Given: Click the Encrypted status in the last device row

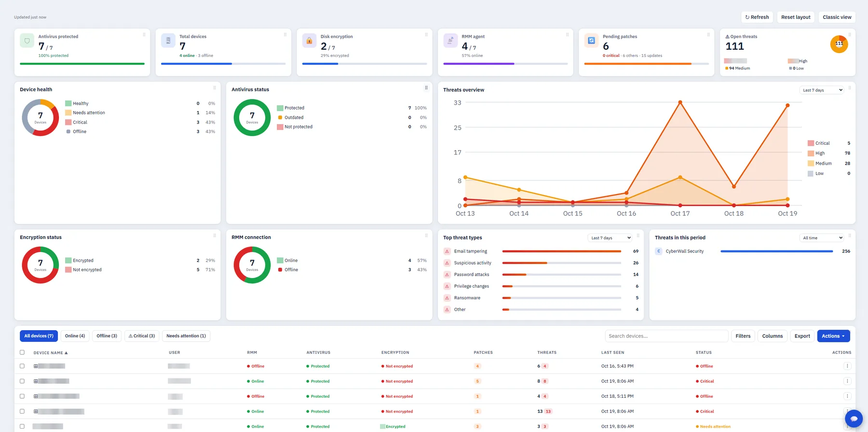Looking at the screenshot, I should point(393,427).
